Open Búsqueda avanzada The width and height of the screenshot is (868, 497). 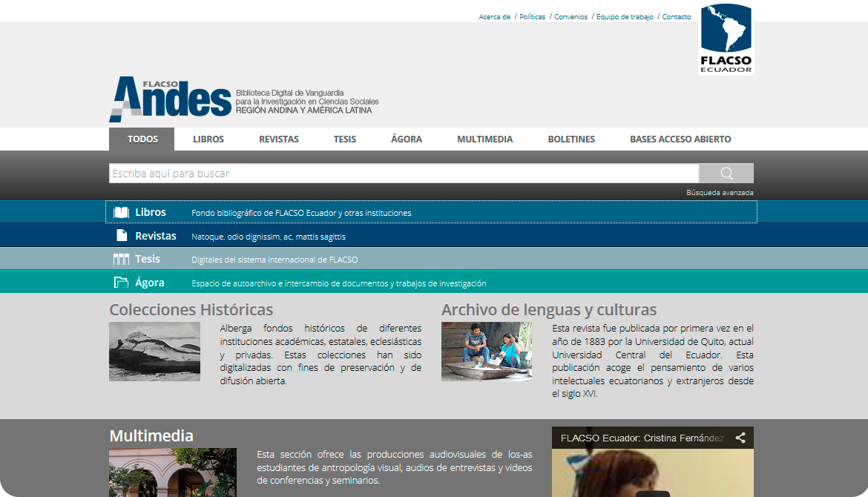720,193
